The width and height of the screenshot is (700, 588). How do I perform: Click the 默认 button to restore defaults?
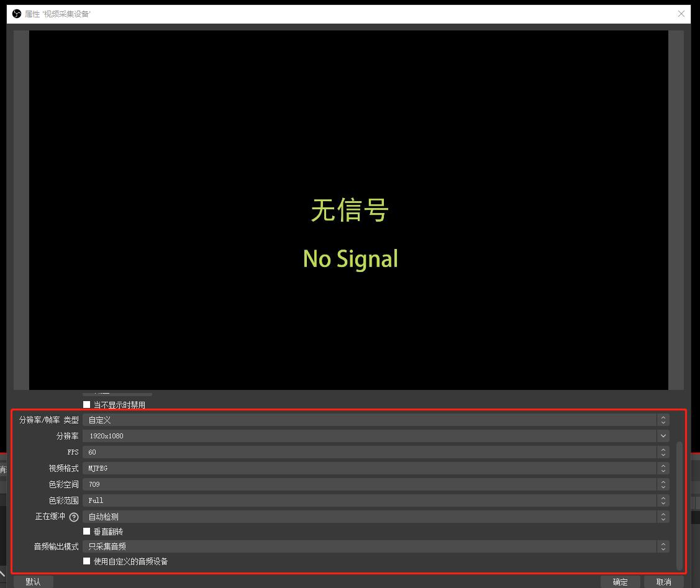[x=33, y=582]
